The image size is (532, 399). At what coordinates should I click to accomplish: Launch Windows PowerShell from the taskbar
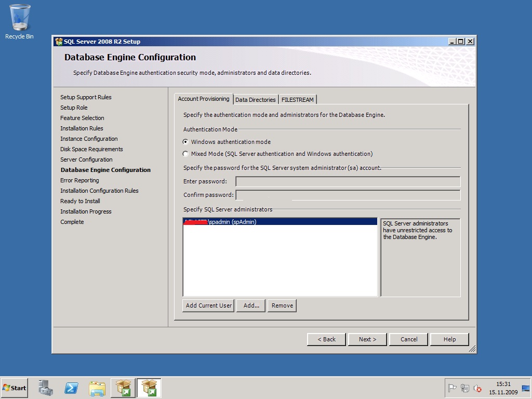[x=71, y=388]
